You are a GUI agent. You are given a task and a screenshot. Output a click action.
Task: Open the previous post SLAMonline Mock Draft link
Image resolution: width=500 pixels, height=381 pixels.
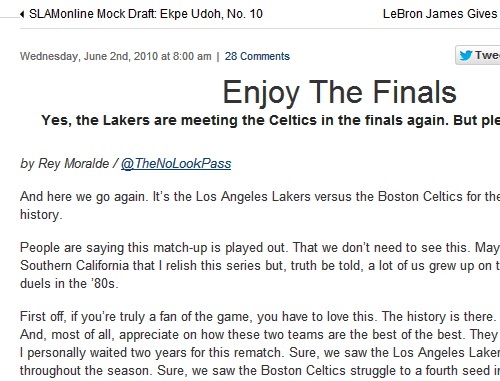[146, 14]
